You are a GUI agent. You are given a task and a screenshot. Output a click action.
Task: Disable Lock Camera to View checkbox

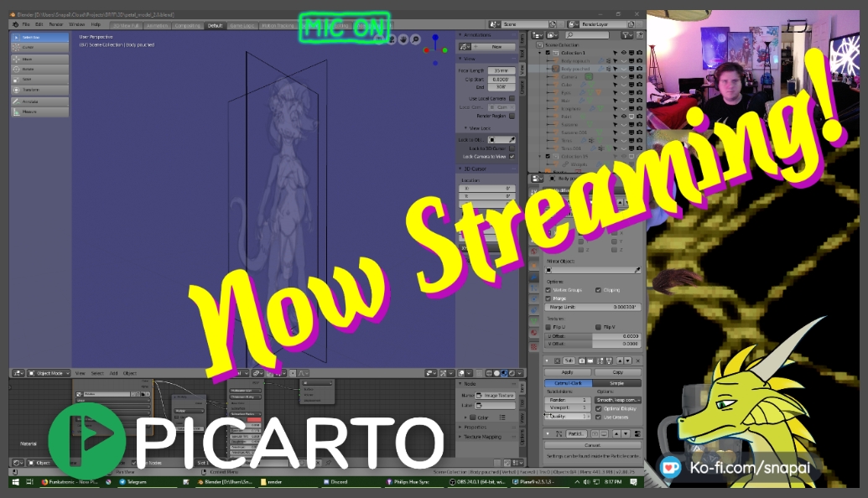(512, 157)
